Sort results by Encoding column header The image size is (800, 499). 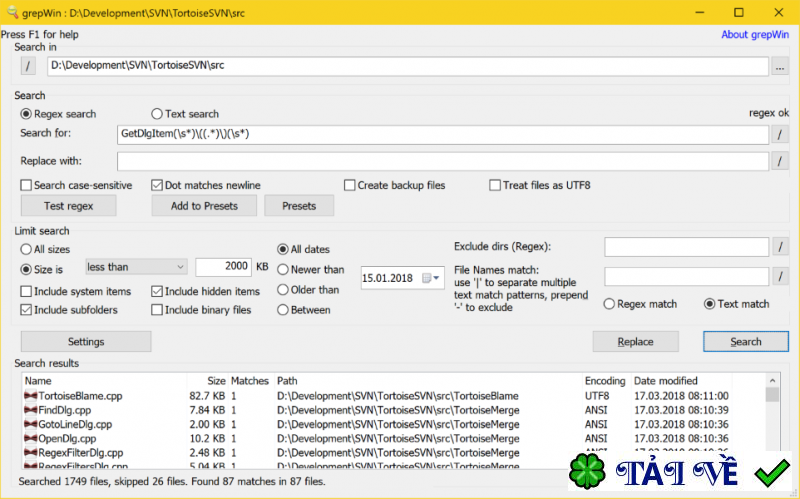point(605,381)
